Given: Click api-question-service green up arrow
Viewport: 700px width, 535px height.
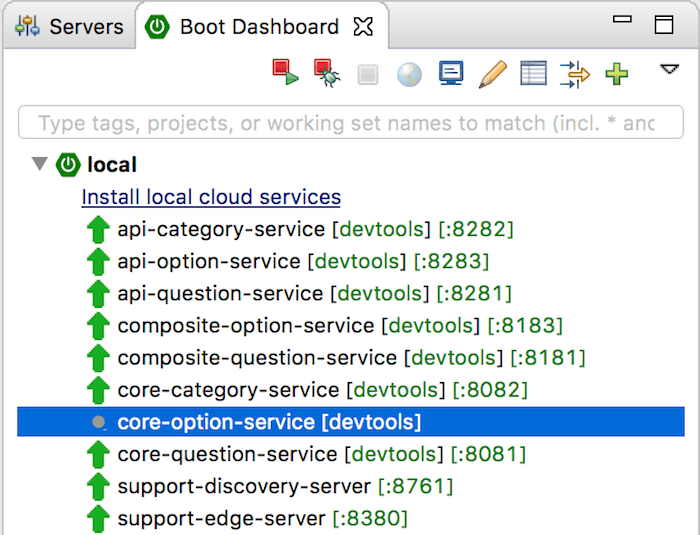Looking at the screenshot, I should [98, 293].
